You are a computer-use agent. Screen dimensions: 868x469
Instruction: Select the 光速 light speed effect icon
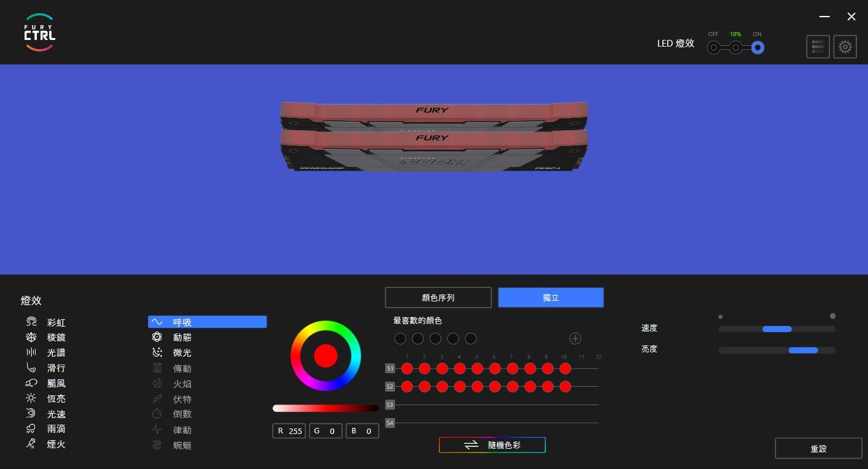[31, 414]
